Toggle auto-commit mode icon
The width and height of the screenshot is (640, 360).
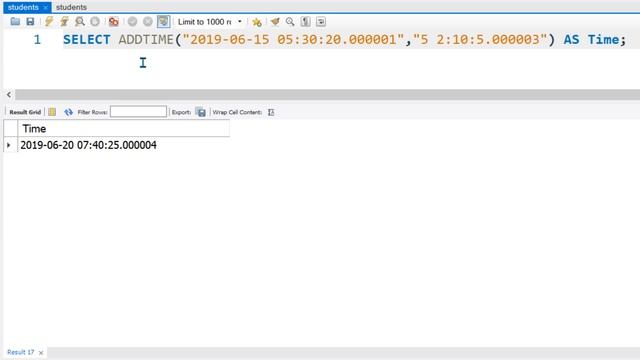coord(163,22)
